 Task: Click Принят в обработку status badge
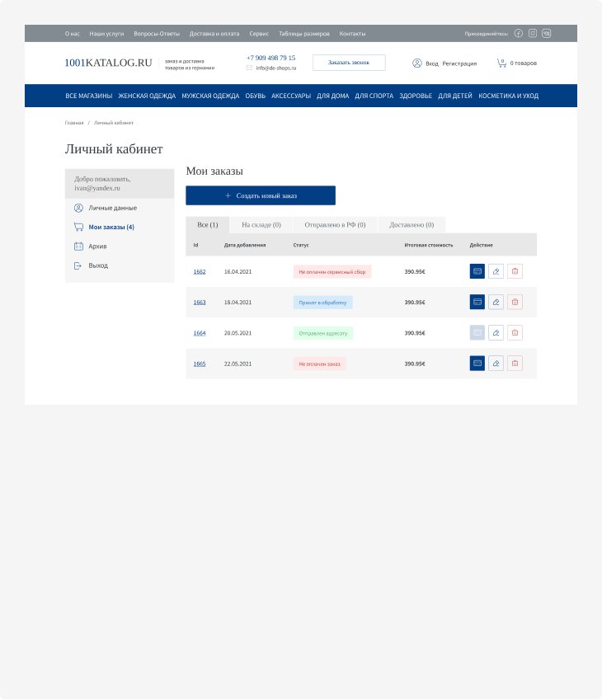pos(323,303)
